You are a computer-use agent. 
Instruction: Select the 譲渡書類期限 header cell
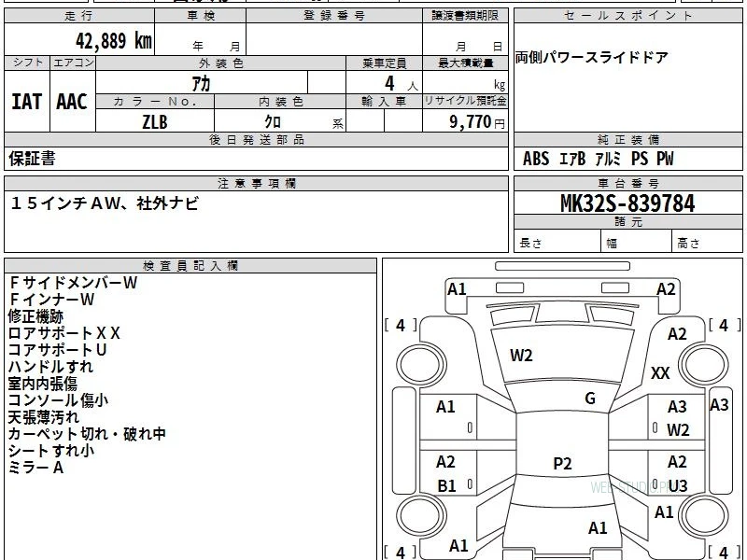click(x=465, y=16)
